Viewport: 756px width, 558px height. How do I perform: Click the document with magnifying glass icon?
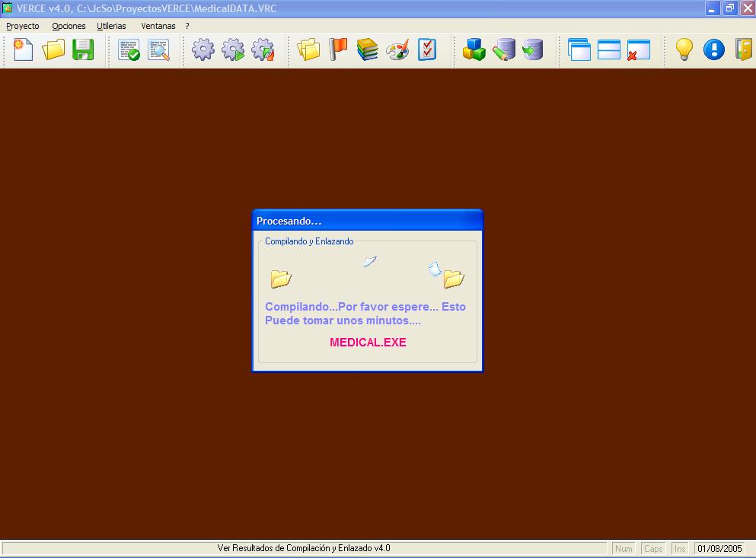tap(158, 50)
